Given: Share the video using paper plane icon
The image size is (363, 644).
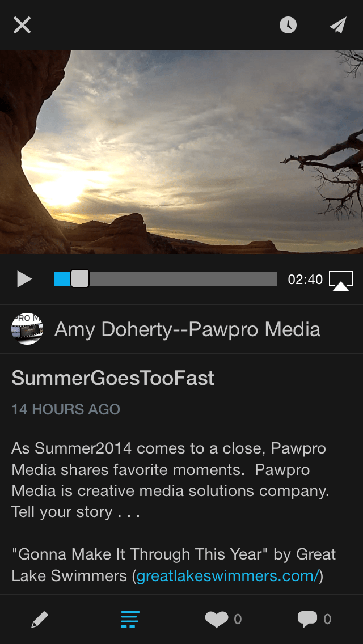Looking at the screenshot, I should (338, 25).
